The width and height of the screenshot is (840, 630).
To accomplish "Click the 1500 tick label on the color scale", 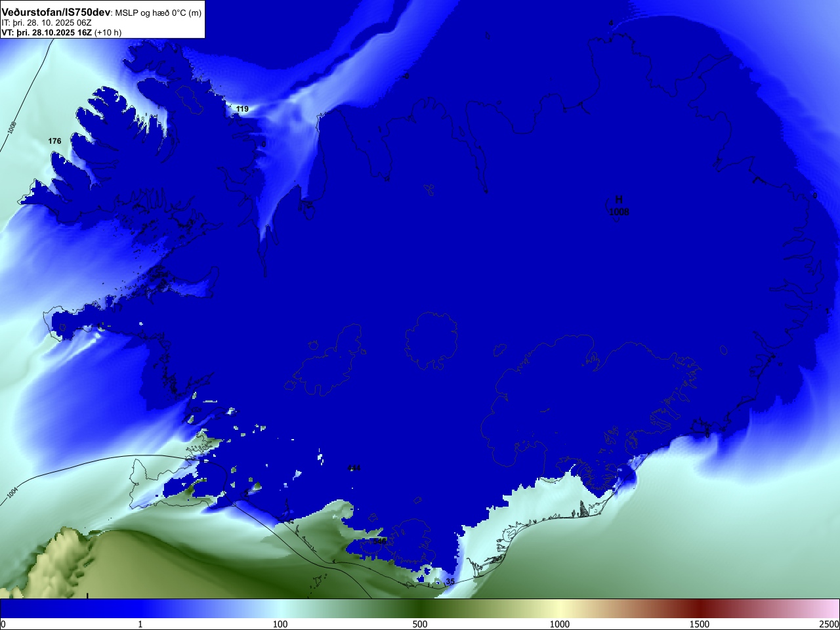I will click(700, 624).
